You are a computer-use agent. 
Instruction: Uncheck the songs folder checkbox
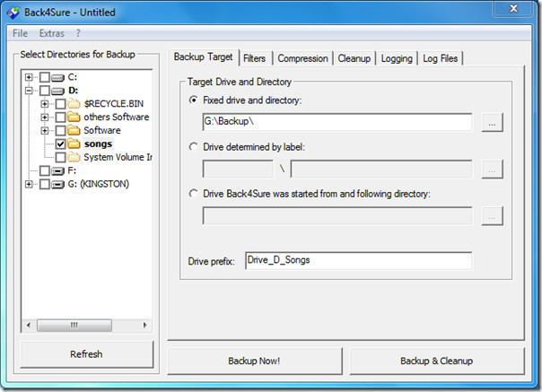(x=60, y=144)
